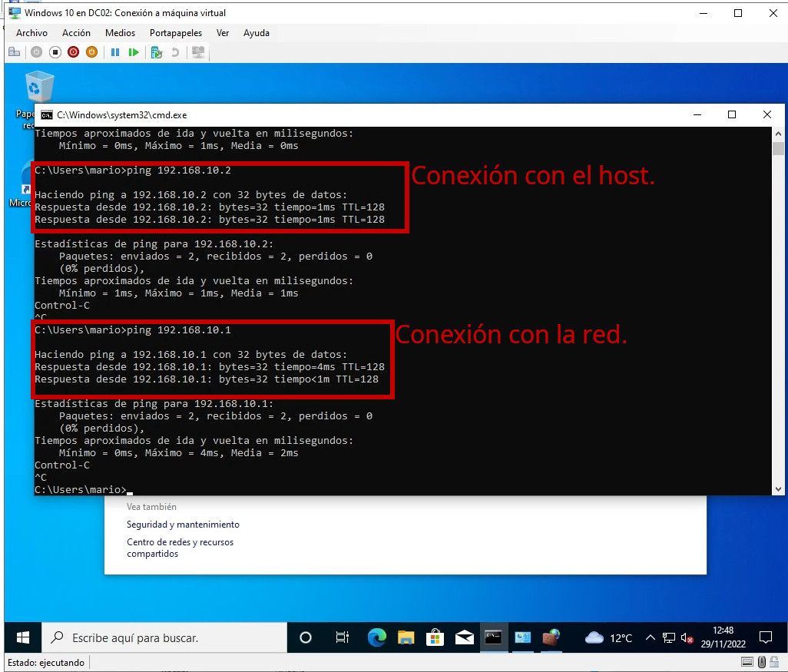Open the Acción menu
This screenshot has width=788, height=672.
coord(76,33)
